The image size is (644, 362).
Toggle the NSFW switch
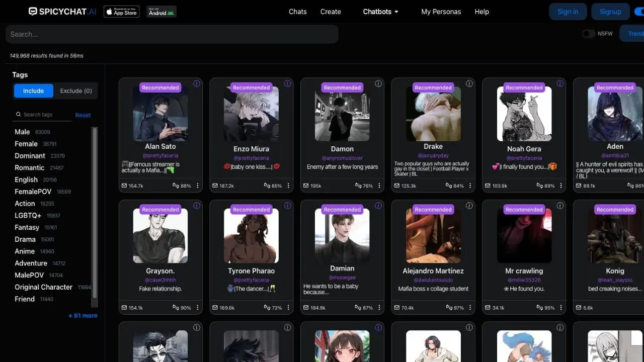(588, 34)
